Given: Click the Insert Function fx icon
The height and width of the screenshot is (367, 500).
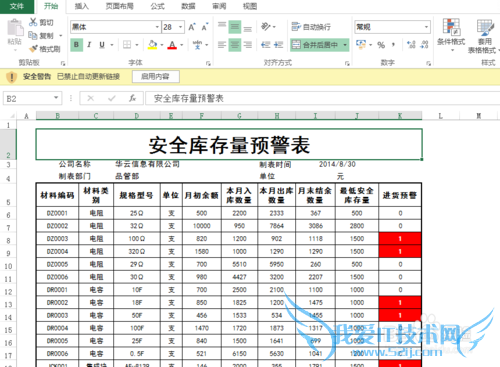Looking at the screenshot, I should tap(132, 98).
